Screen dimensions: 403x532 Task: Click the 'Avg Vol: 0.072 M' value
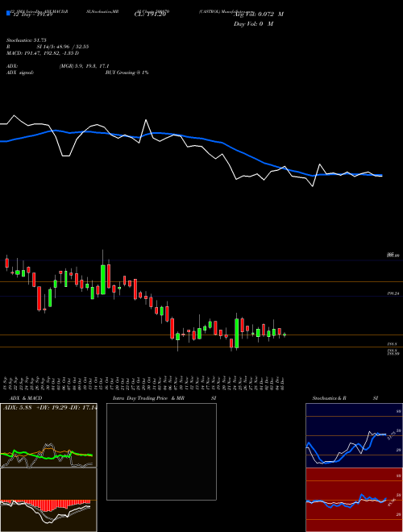[259, 15]
